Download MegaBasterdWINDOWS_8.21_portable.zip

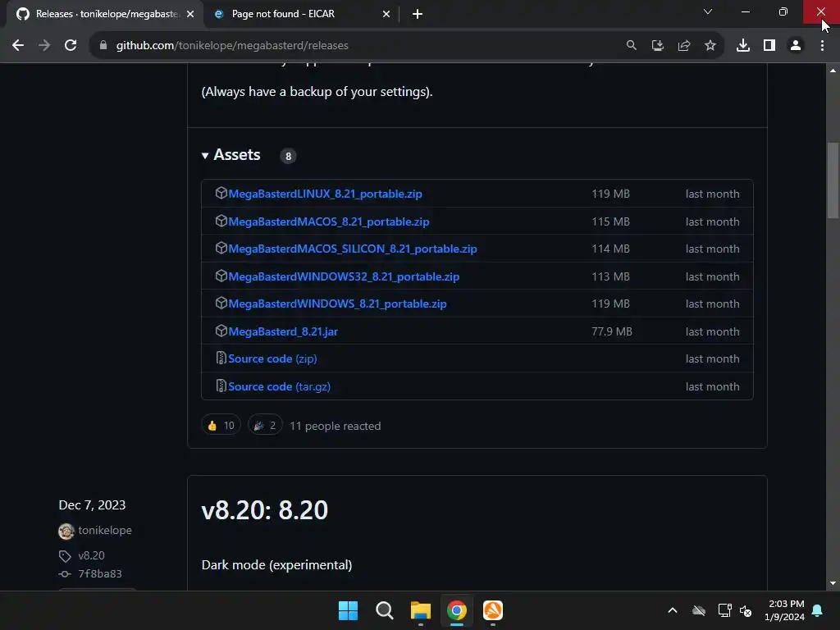[x=337, y=304]
